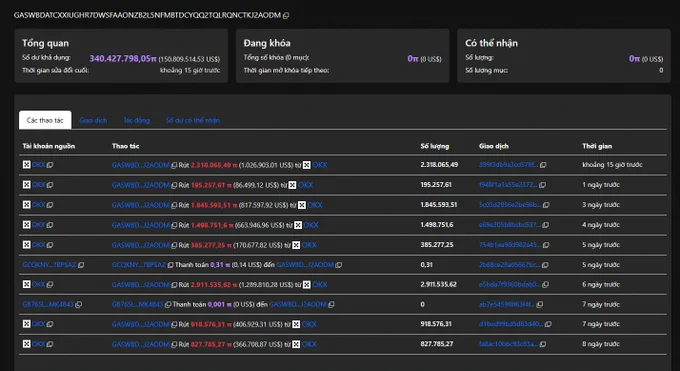Click the '8 ngày trước' time cell
Screen dimensions: 680x371
click(601, 344)
